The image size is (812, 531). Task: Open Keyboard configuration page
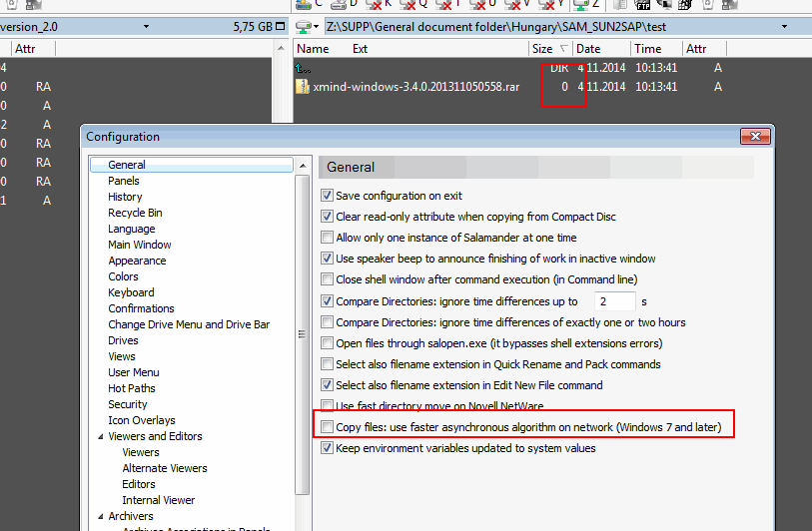[x=131, y=292]
